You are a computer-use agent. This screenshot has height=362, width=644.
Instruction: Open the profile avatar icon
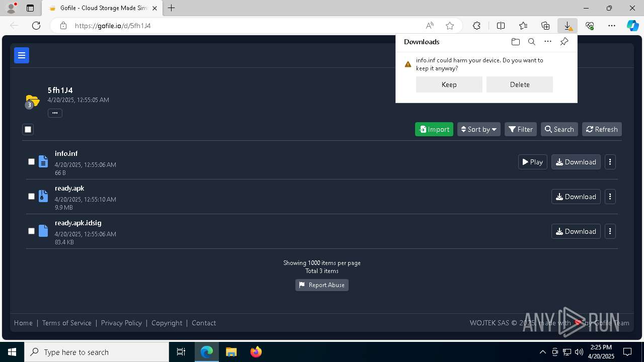pyautogui.click(x=11, y=8)
